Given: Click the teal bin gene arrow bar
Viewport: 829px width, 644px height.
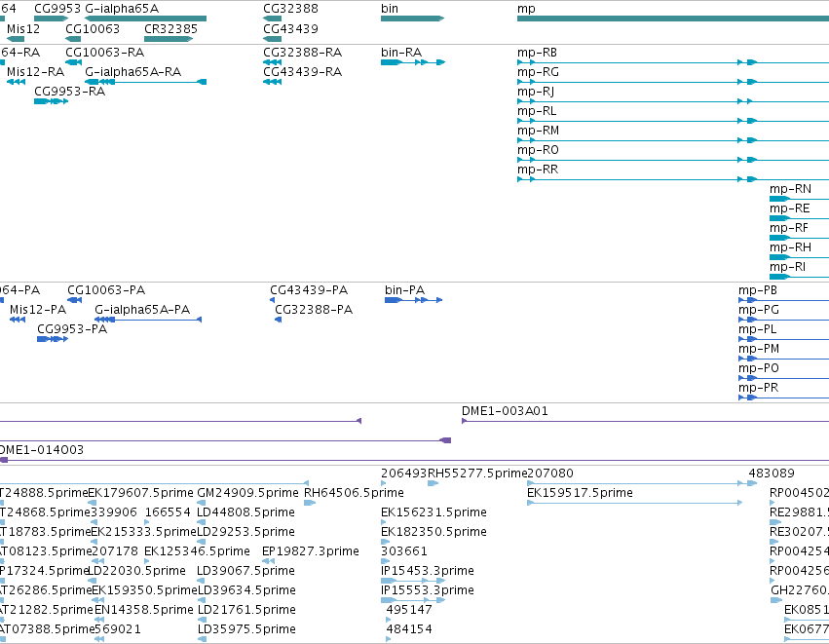Looking at the screenshot, I should click(412, 19).
